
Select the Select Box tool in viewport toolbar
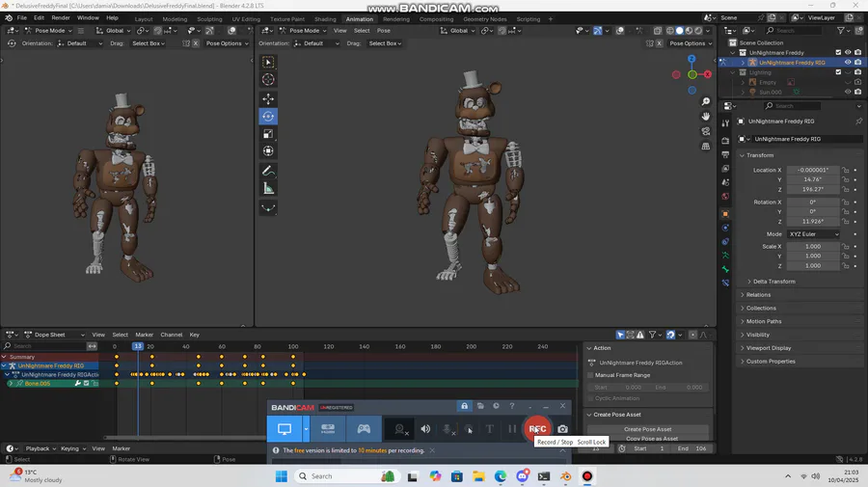268,62
